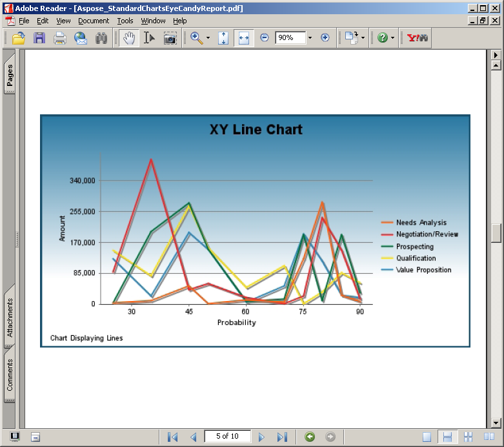504x447 pixels.
Task: Print the document with the printer icon
Action: [60, 38]
